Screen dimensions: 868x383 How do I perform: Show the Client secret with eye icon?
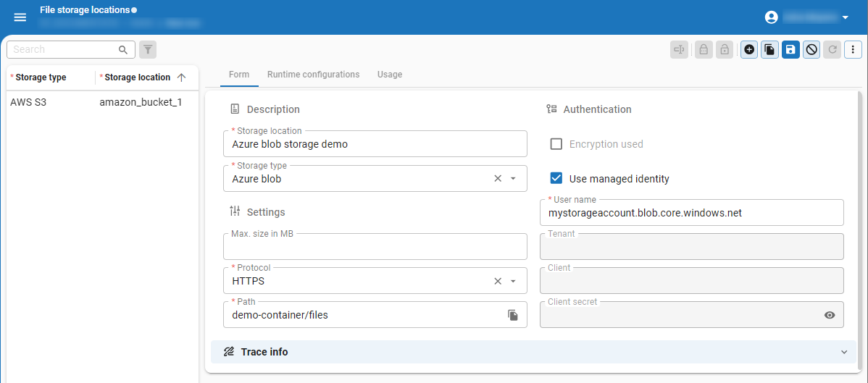click(830, 315)
